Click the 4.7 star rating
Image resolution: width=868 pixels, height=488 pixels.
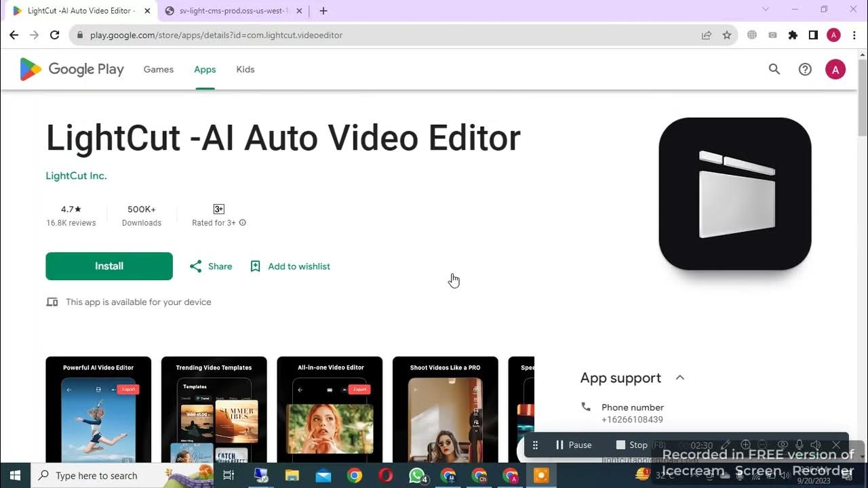coord(71,209)
